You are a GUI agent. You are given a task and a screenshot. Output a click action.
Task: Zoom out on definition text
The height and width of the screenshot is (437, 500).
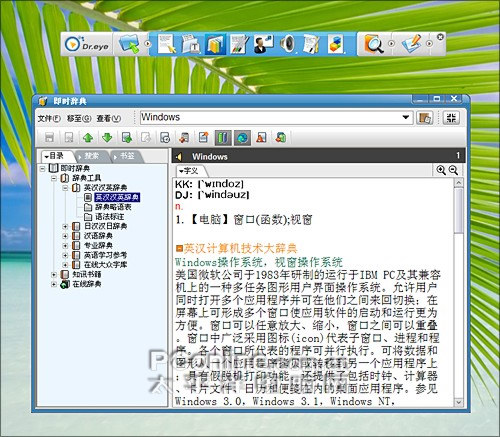453,170
